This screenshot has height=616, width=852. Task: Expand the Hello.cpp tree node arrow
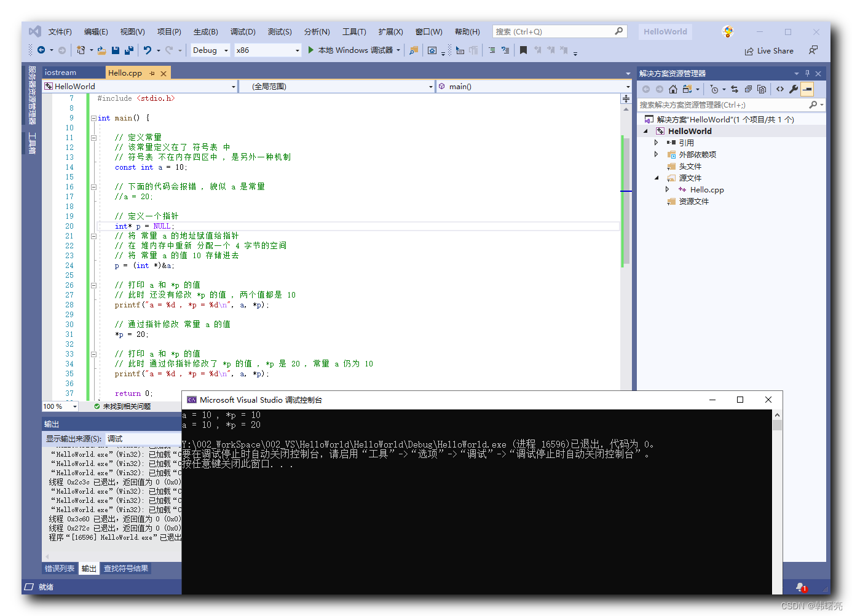[x=667, y=189]
